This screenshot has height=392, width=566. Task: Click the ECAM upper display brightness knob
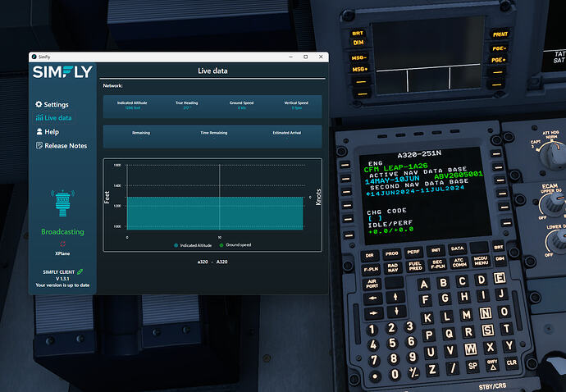click(554, 204)
